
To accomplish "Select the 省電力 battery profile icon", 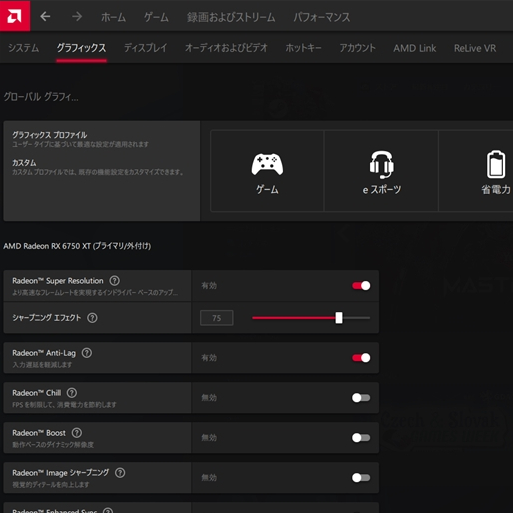I will [x=496, y=164].
